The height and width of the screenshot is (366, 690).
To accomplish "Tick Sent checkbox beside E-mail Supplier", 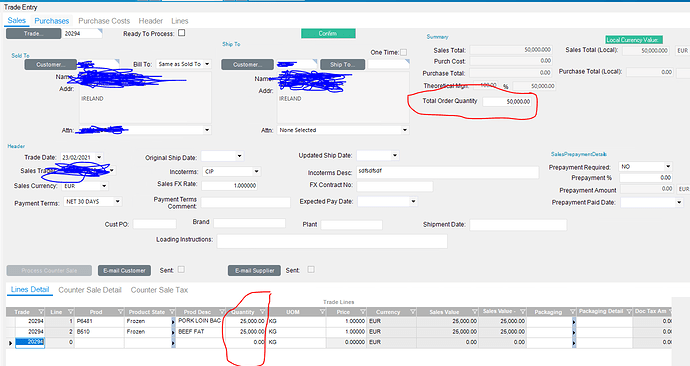I will click(x=311, y=269).
